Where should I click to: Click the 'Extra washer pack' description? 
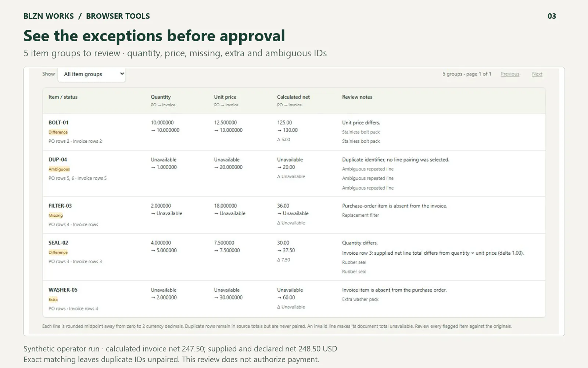(x=360, y=300)
